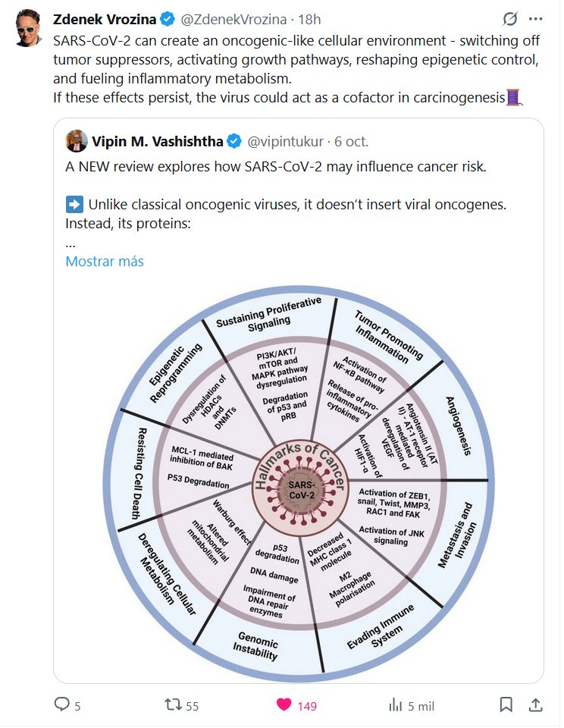The width and height of the screenshot is (564, 728).
Task: Click the Vipin M. Vashishtha name
Action: 155,140
